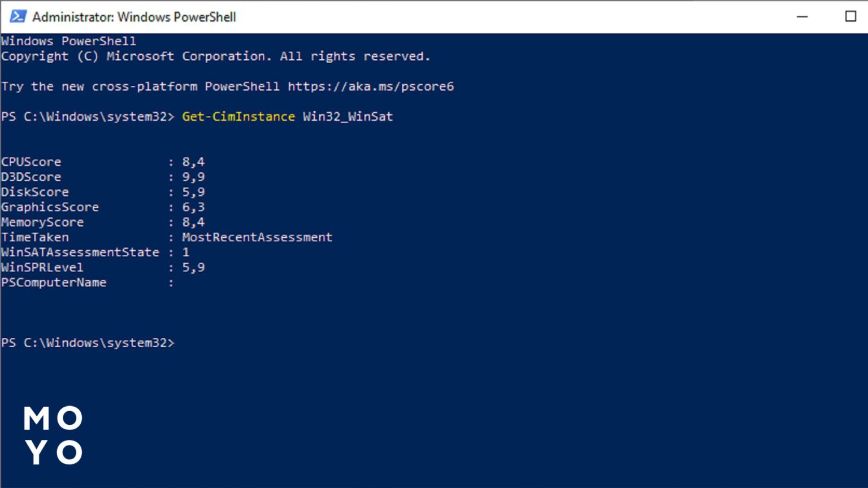Maximize the PowerShell window
The width and height of the screenshot is (868, 488).
[850, 16]
